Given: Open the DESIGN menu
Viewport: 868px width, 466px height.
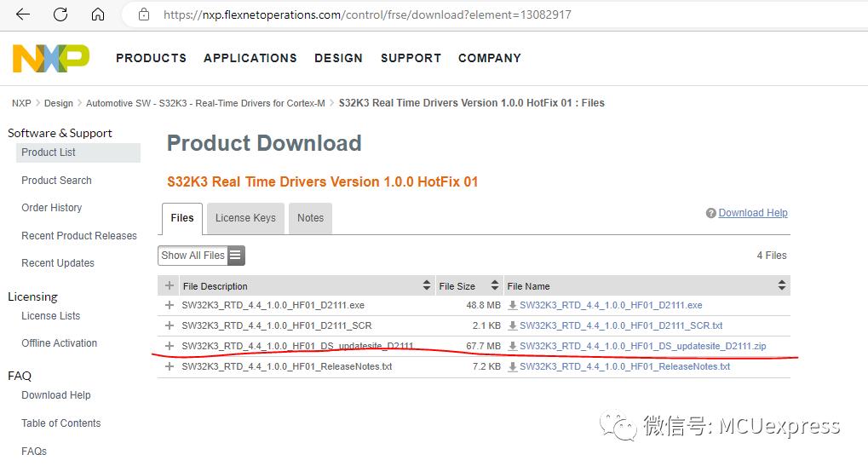Looking at the screenshot, I should (338, 58).
